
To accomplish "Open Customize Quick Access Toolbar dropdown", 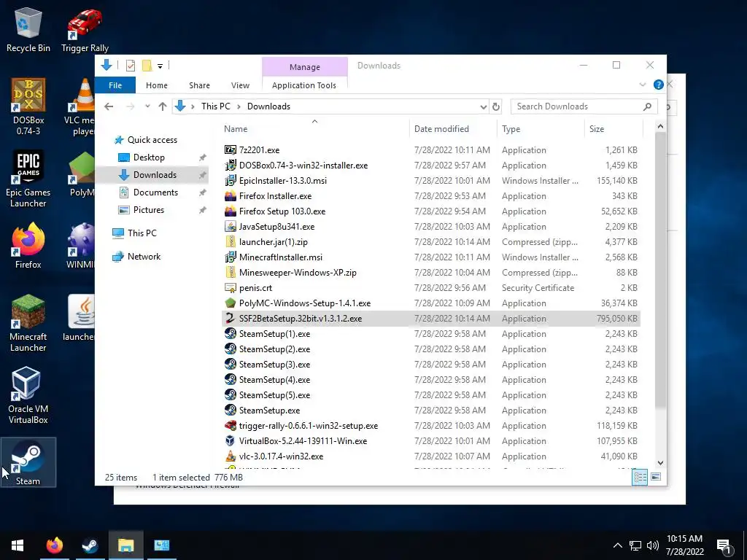I will (x=160, y=66).
